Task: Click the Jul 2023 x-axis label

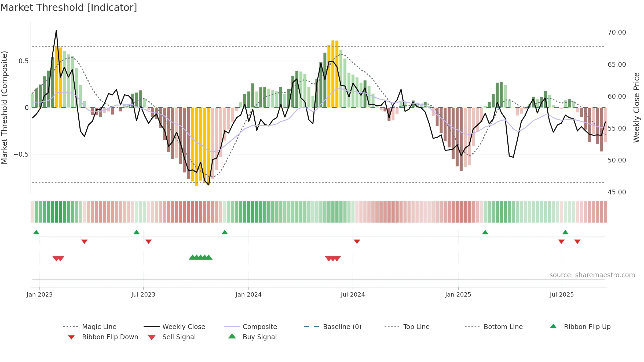Action: [x=143, y=294]
